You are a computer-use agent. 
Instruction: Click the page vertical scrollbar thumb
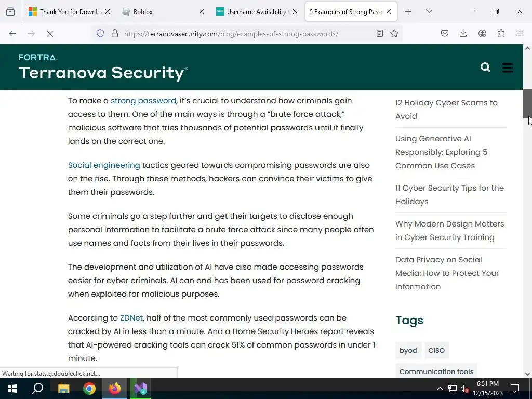pos(527,104)
